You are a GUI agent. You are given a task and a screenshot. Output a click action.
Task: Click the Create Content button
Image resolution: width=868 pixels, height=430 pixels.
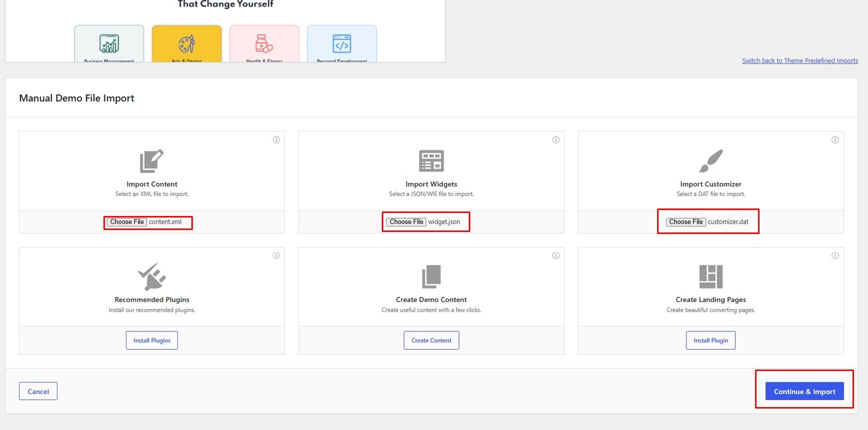431,340
